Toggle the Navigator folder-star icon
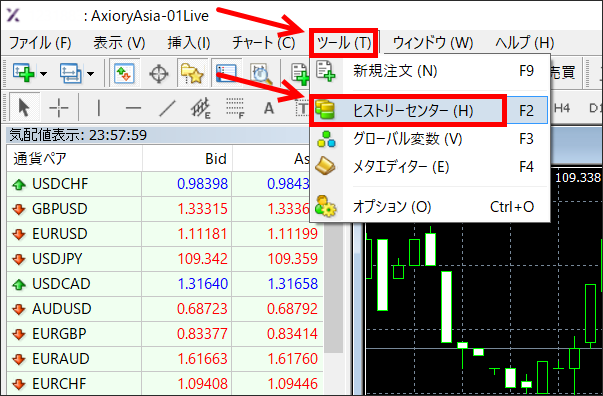 [x=192, y=73]
